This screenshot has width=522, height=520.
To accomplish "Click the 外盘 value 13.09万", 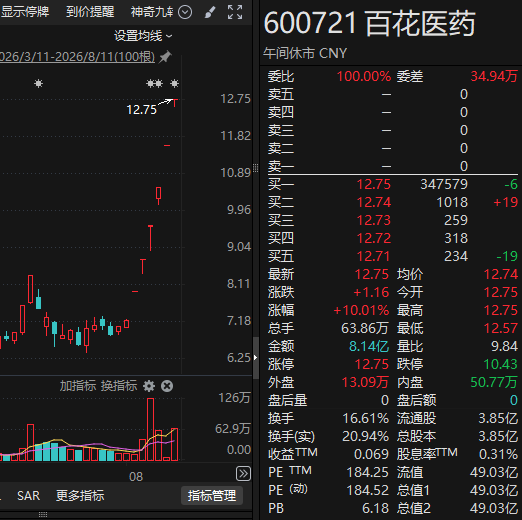I will [x=365, y=382].
